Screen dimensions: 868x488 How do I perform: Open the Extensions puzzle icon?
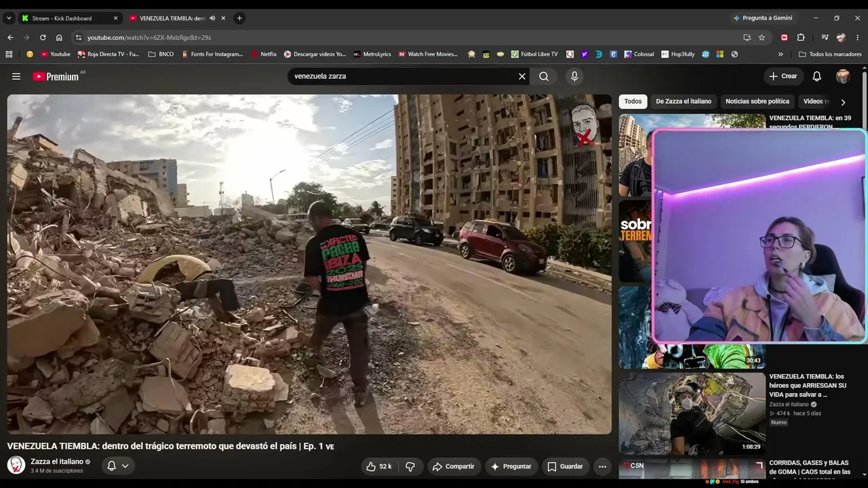[x=801, y=37]
